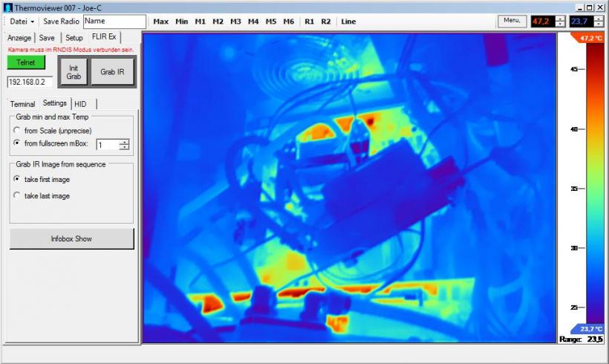Raise the maximum temperature 47,2 spinner
This screenshot has height=364, width=609.
559,19
